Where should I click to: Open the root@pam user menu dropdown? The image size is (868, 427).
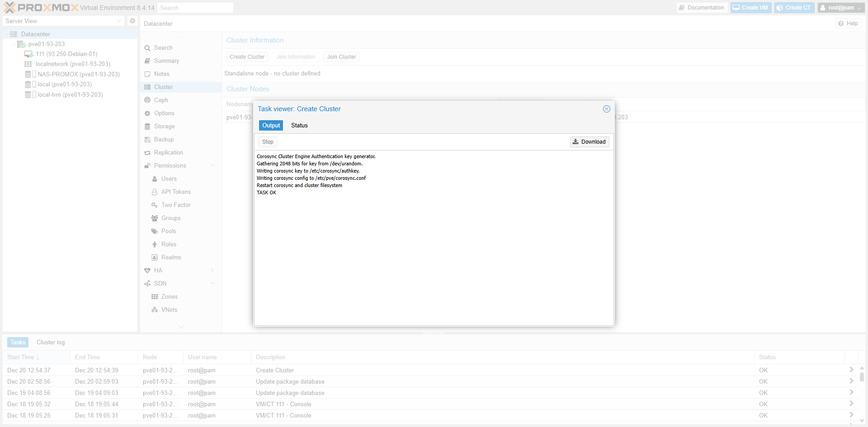pos(841,8)
